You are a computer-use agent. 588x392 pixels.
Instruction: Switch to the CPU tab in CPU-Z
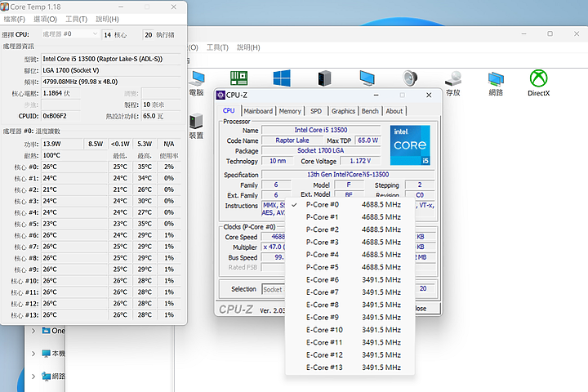229,111
